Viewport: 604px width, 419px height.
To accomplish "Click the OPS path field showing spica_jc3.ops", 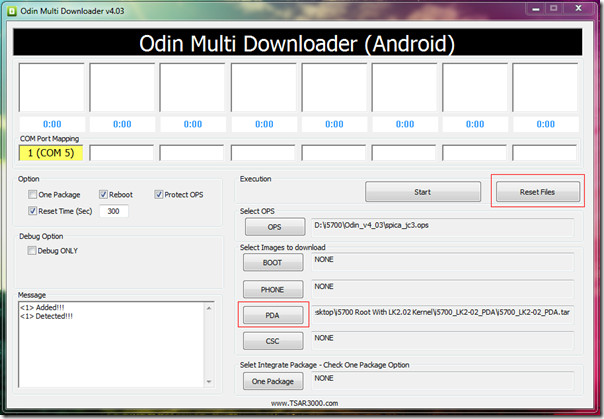I will (x=443, y=227).
